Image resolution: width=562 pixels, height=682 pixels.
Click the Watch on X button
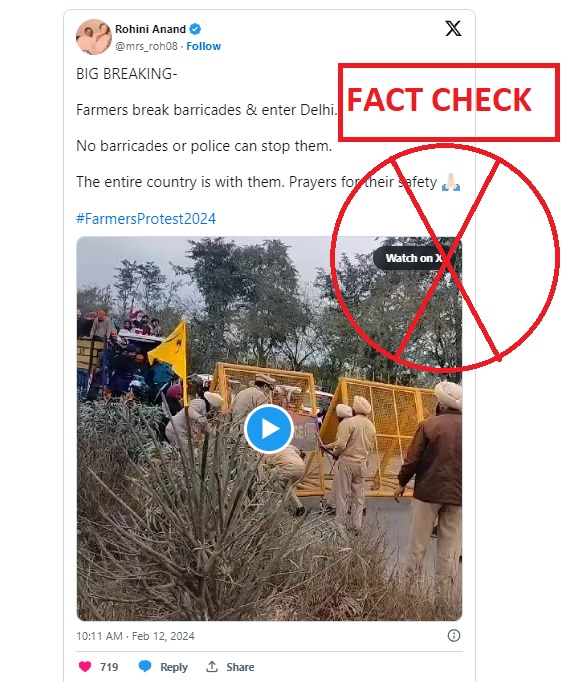coord(413,258)
